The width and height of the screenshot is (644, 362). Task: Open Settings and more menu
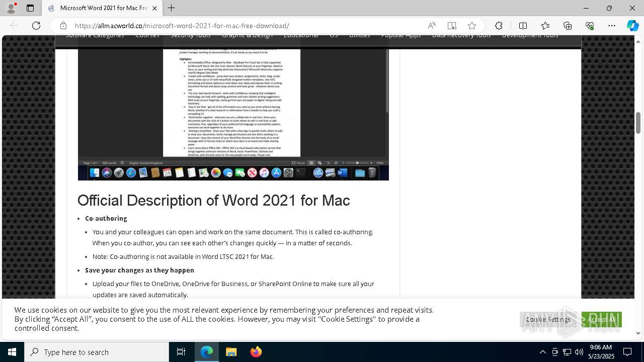[612, 26]
